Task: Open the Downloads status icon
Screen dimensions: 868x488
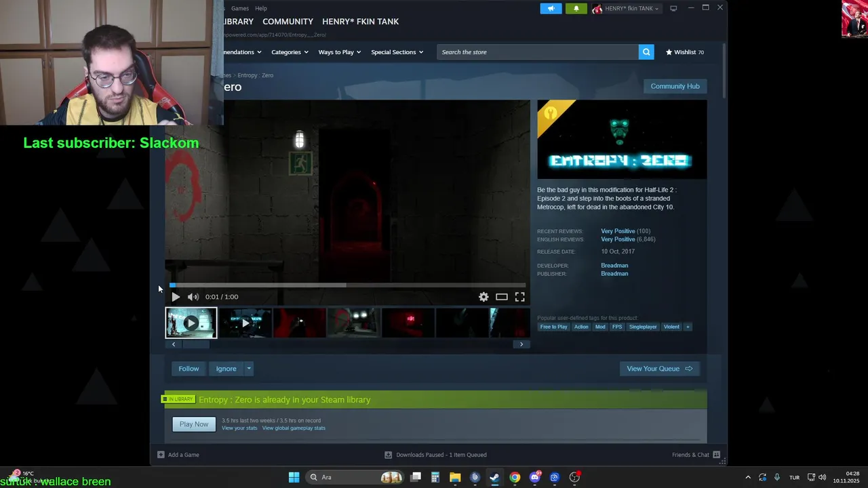Action: [389, 455]
